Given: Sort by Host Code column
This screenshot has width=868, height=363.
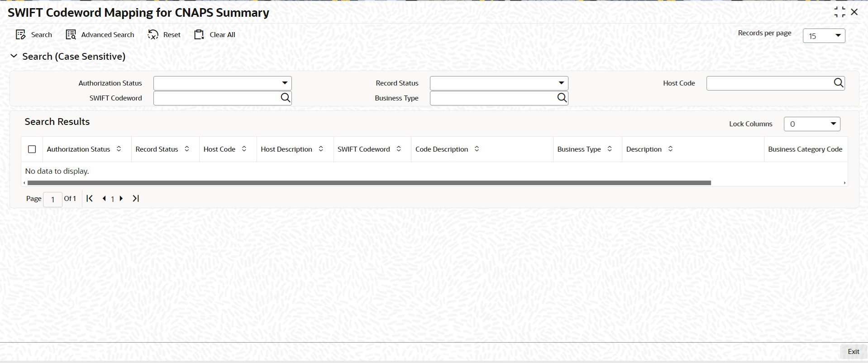Looking at the screenshot, I should click(x=244, y=149).
